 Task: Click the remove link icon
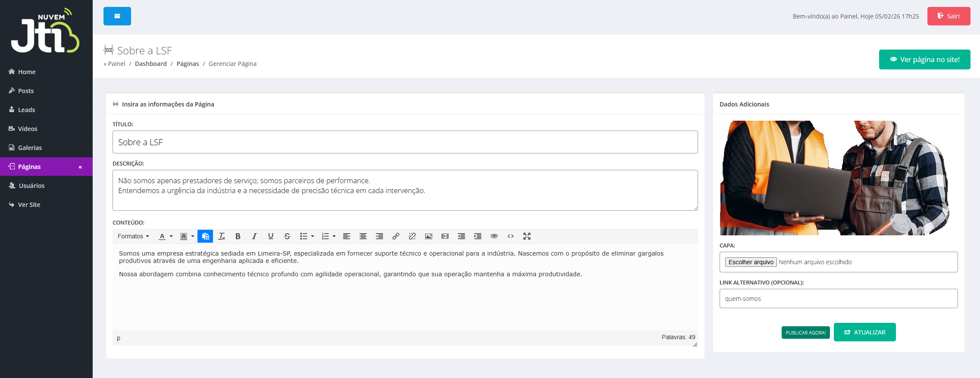(412, 236)
